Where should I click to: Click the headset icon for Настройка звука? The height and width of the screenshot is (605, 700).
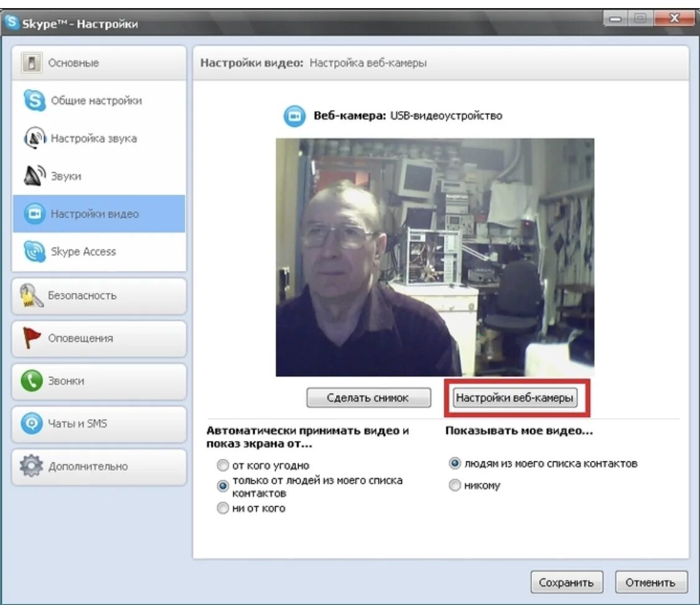(34, 138)
